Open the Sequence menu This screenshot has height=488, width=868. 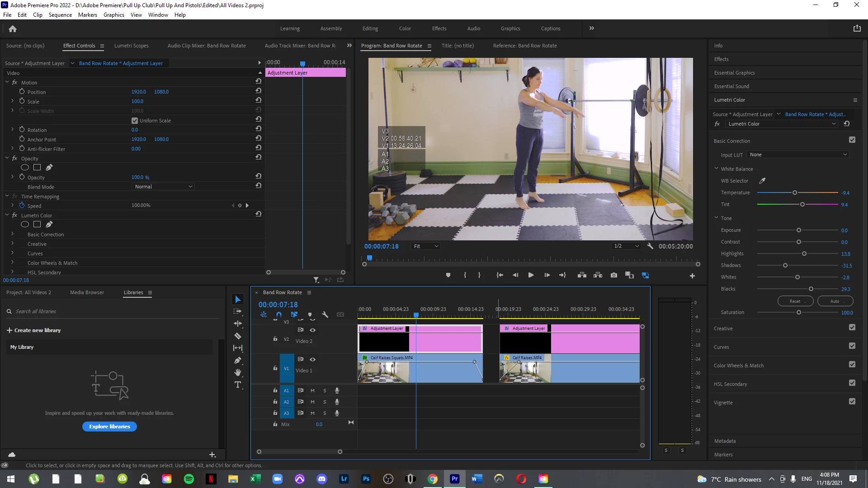point(60,15)
